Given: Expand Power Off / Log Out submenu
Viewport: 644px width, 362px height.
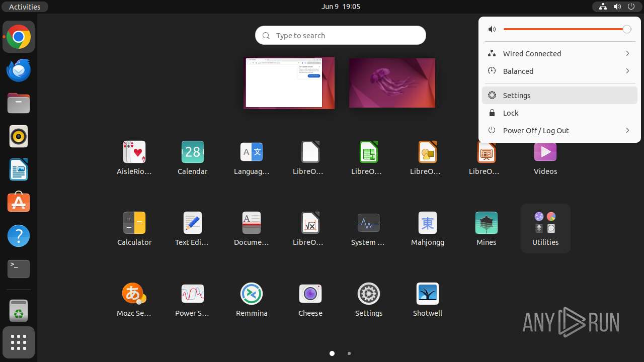Looking at the screenshot, I should click(x=559, y=130).
